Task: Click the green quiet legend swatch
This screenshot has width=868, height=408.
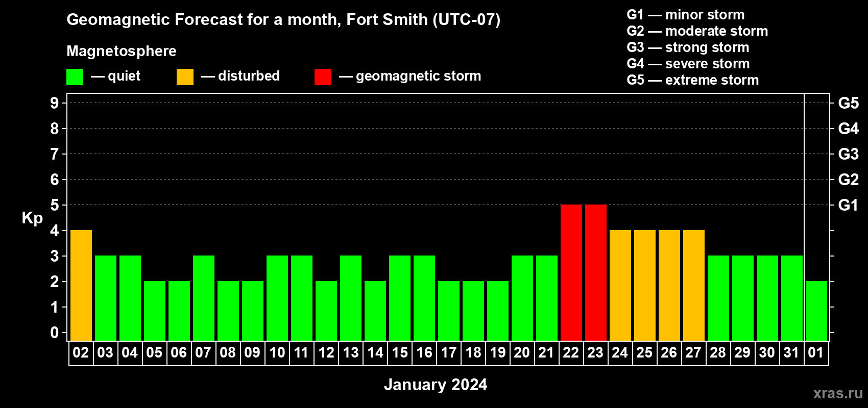Action: tap(75, 77)
